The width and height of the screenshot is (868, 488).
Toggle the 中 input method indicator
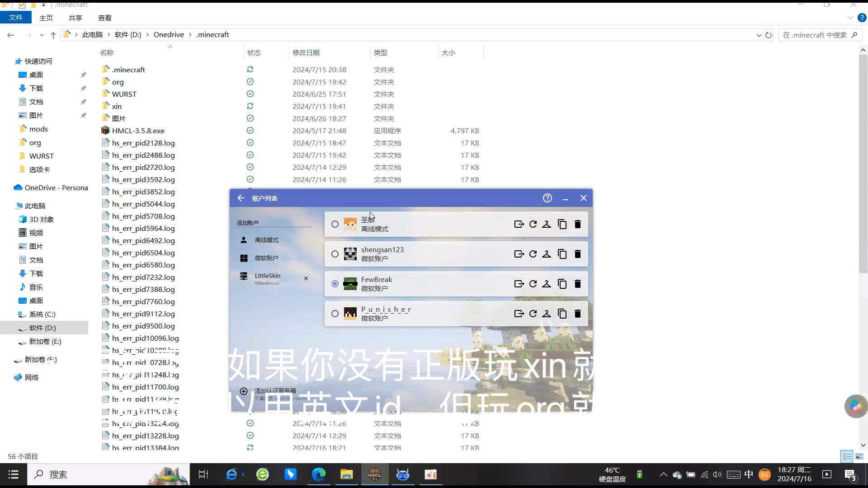click(x=749, y=474)
